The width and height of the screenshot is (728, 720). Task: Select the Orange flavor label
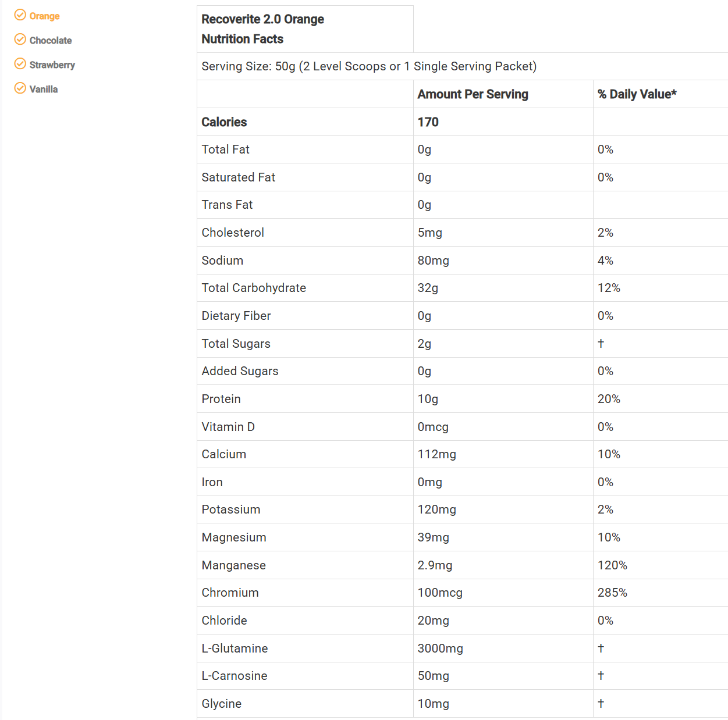pos(45,16)
